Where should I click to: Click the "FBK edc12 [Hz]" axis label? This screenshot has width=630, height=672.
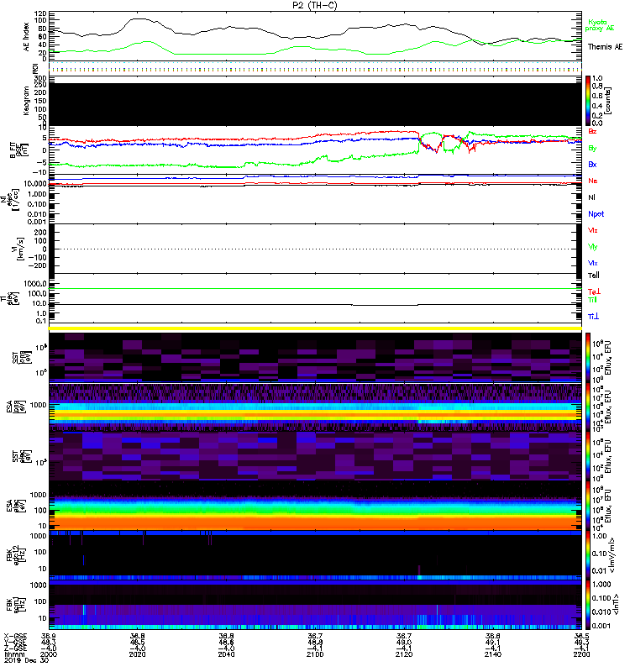[x=16, y=554]
